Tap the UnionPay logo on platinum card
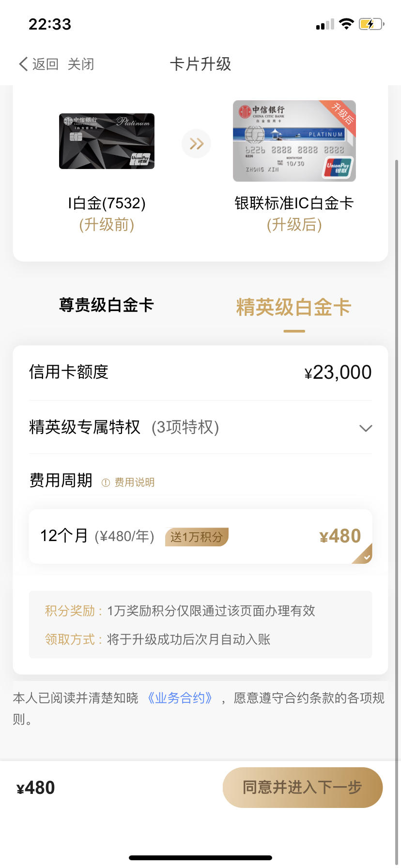Image resolution: width=401 pixels, height=868 pixels. (x=338, y=168)
